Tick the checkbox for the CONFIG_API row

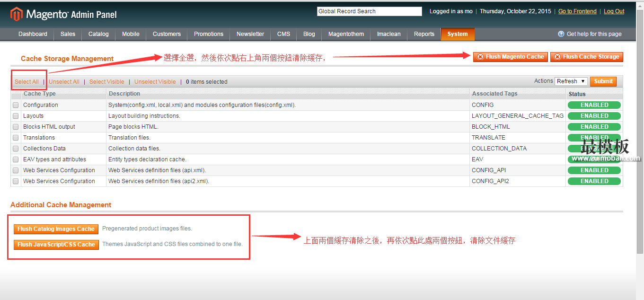16,170
